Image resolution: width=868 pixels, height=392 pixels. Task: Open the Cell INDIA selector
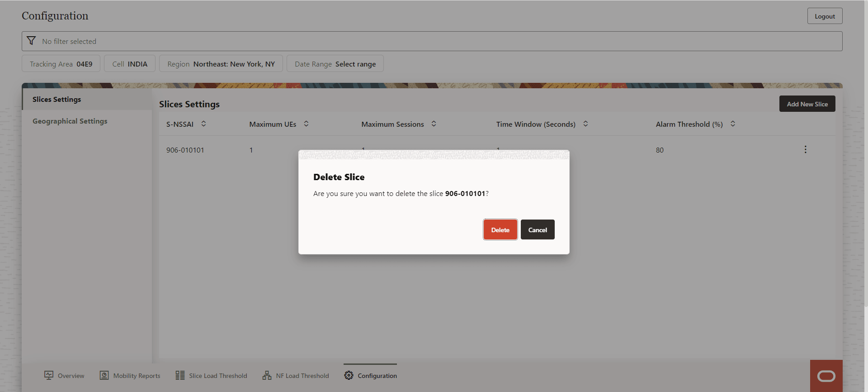[130, 64]
